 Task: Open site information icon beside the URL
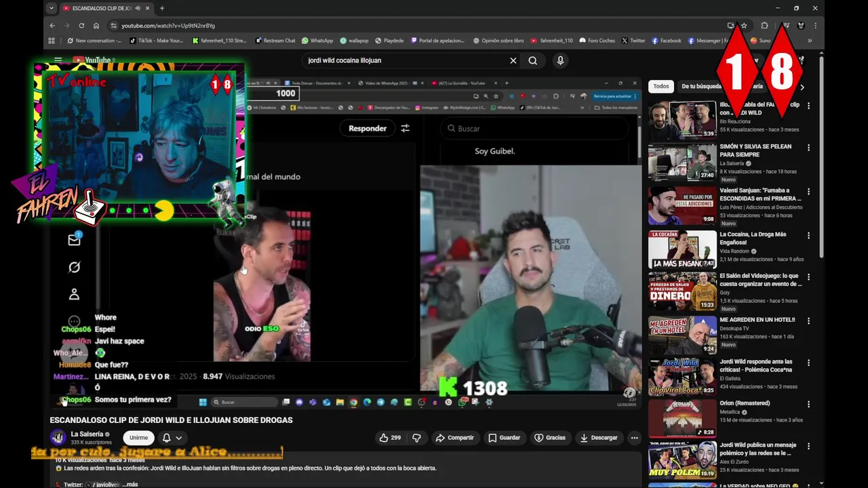(113, 26)
